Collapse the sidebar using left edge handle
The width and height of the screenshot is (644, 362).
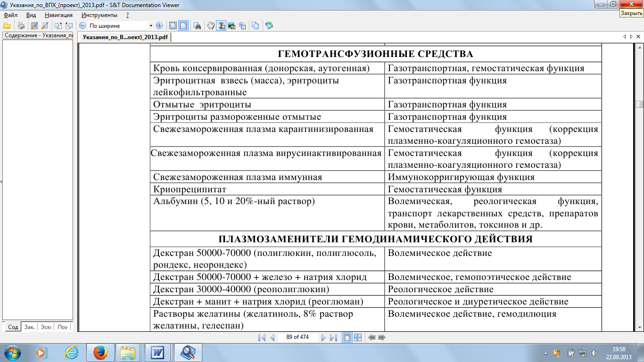tap(1, 181)
